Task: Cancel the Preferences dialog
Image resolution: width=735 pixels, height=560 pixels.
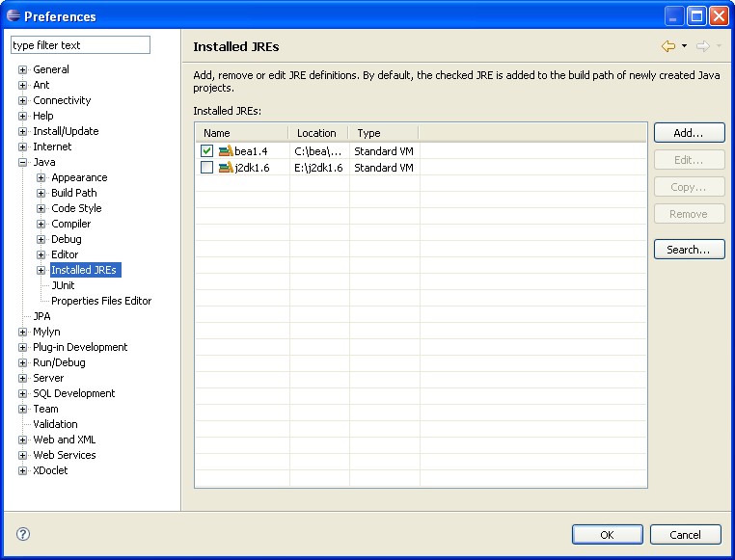Action: [685, 534]
